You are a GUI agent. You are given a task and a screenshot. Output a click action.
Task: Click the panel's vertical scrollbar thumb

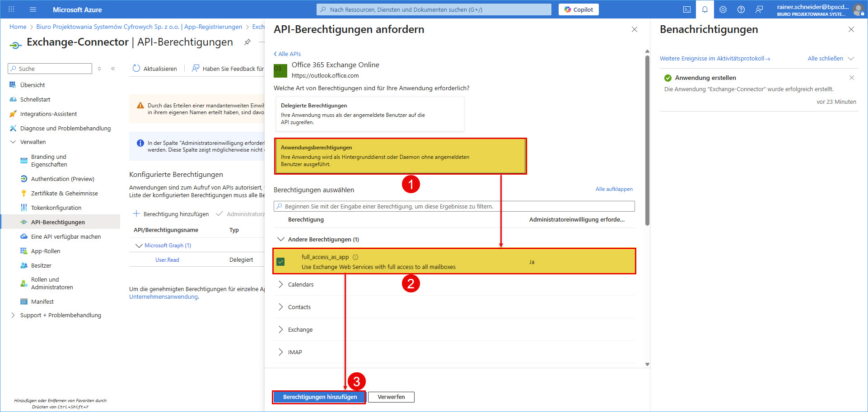click(647, 140)
